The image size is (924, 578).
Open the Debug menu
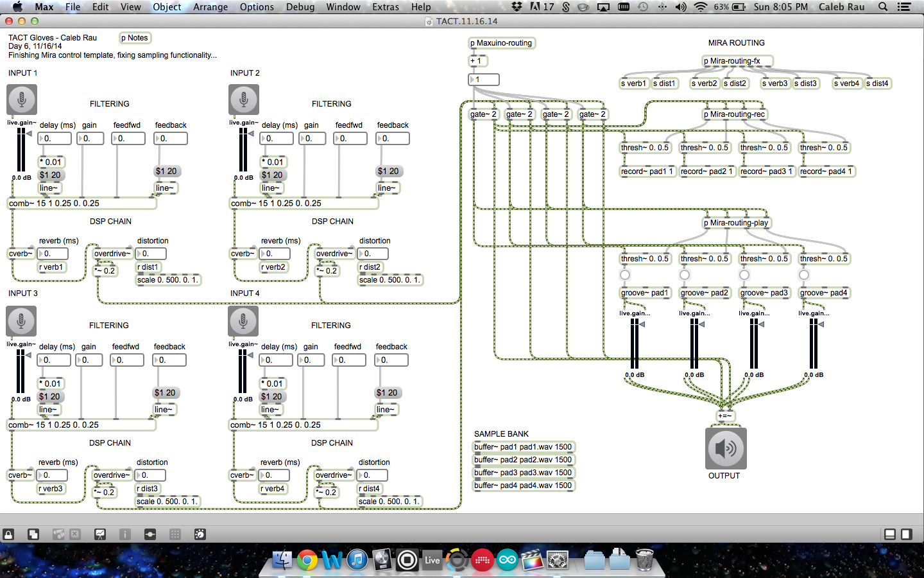[300, 7]
